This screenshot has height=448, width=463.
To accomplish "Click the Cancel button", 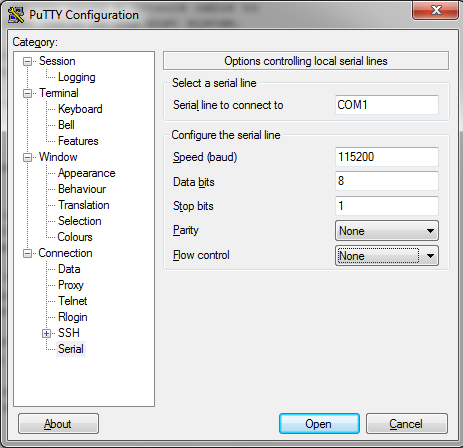I will [406, 424].
